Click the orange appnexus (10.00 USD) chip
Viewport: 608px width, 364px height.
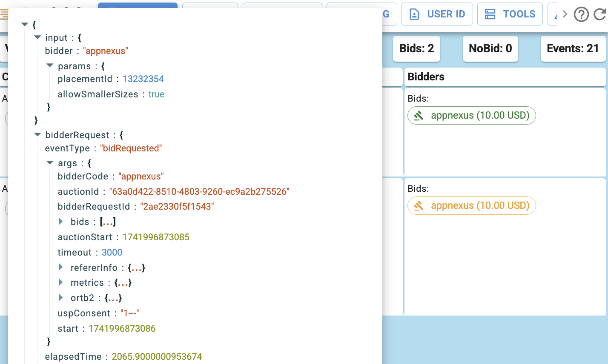coord(471,205)
